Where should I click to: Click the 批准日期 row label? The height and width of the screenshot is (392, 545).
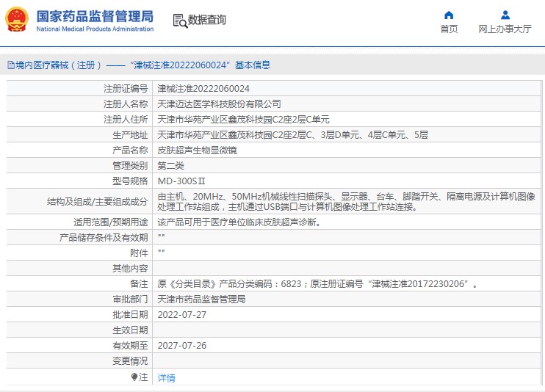click(x=130, y=315)
